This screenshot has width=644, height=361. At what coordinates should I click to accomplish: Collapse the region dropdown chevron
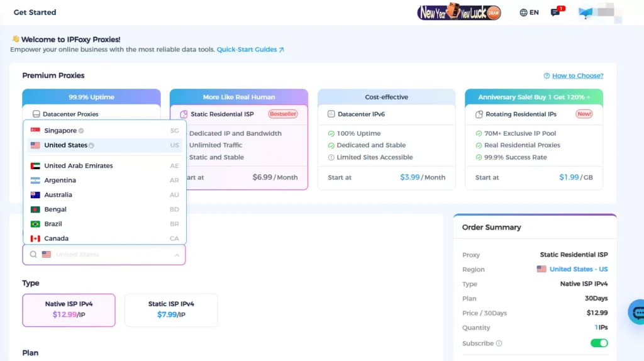tap(177, 255)
